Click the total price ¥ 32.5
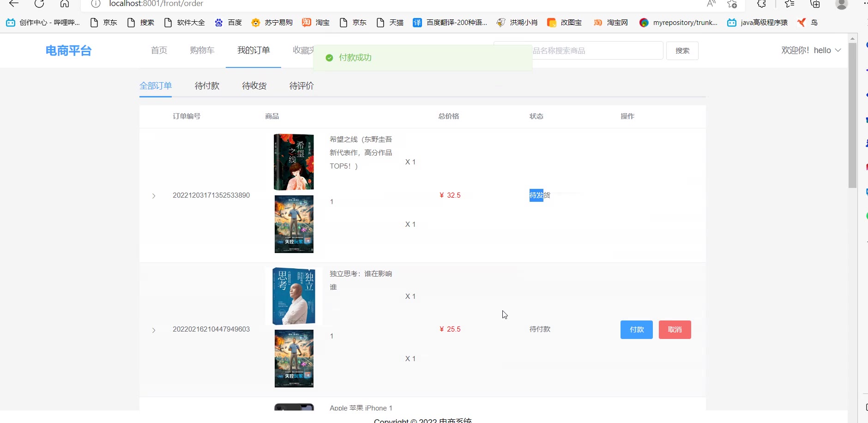The width and height of the screenshot is (868, 423). tap(450, 195)
